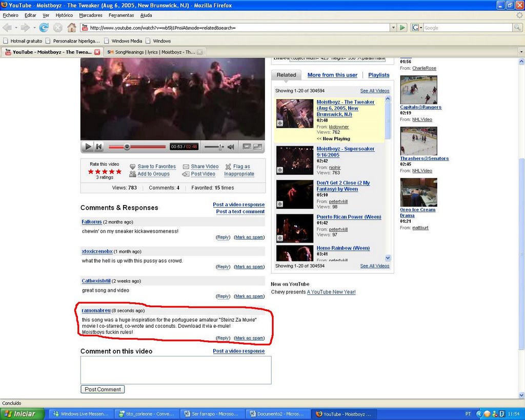
Task: Click plus icon on Don't Get 2 Close thumbnail
Action: (280, 204)
